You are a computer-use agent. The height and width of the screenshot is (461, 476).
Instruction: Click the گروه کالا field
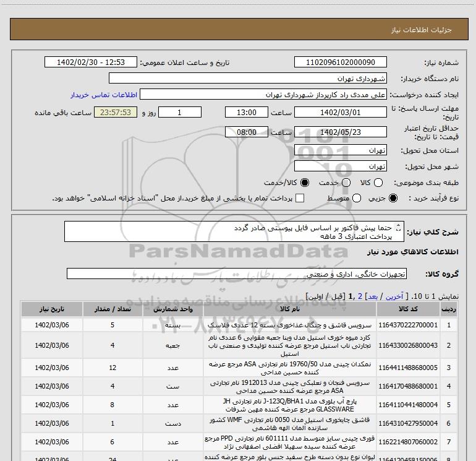[237, 274]
